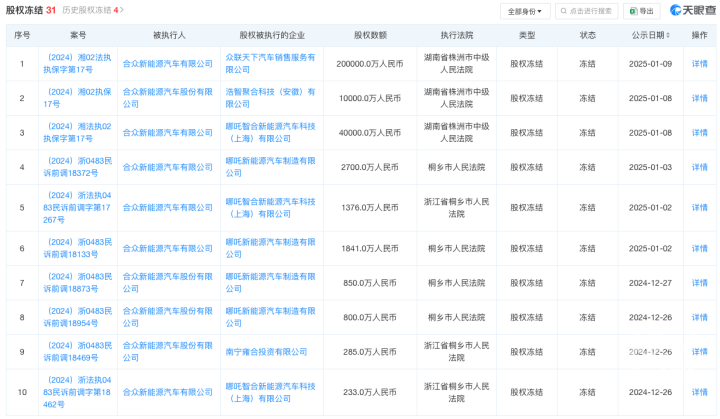Open case number (2024)湘02法执执保字第17号
Viewport: 720px width, 419px height.
point(78,63)
